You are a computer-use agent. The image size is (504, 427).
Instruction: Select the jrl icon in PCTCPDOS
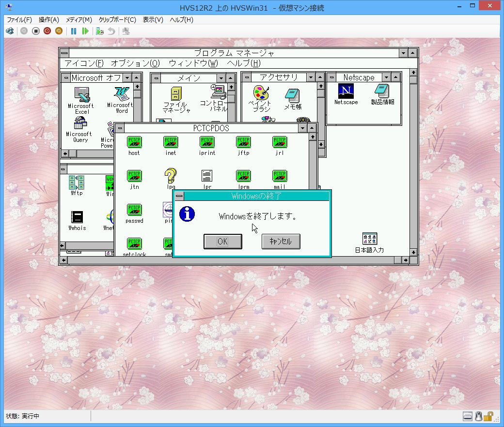pos(280,146)
